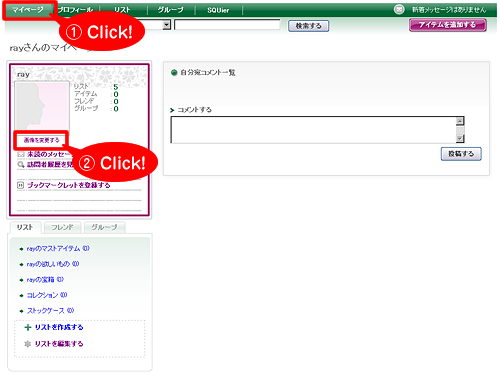Open コレクション list
The image size is (500, 377).
coord(47,295)
